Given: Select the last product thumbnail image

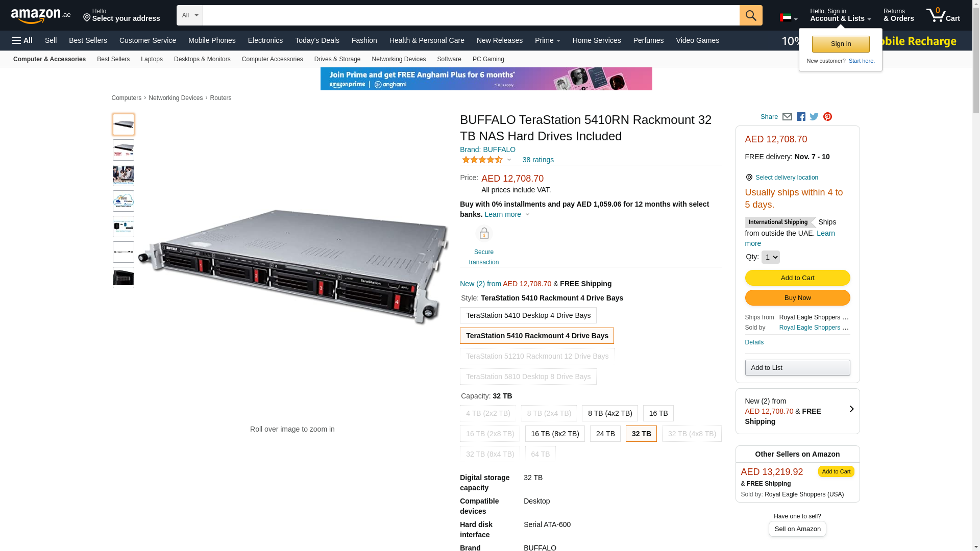Looking at the screenshot, I should click(124, 278).
